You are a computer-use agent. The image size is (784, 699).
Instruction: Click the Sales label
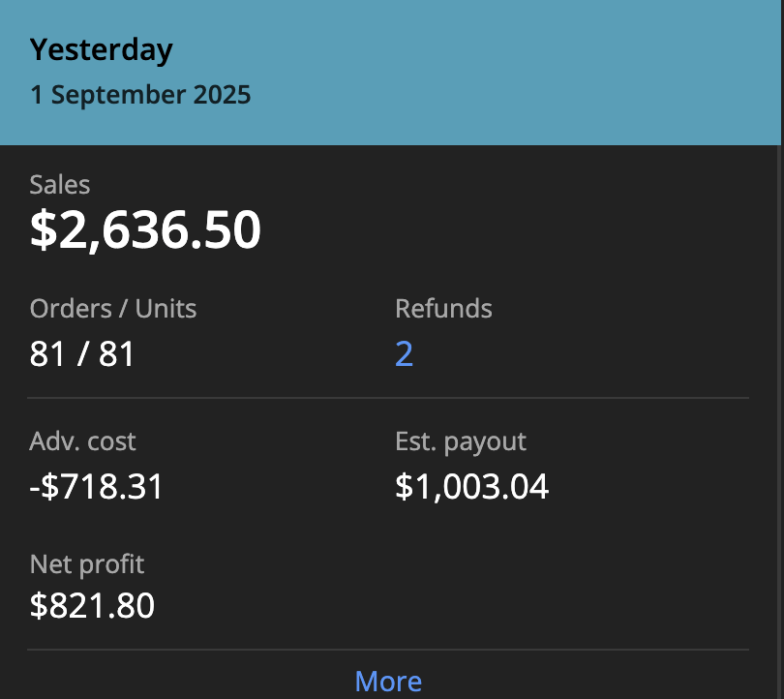pos(60,184)
